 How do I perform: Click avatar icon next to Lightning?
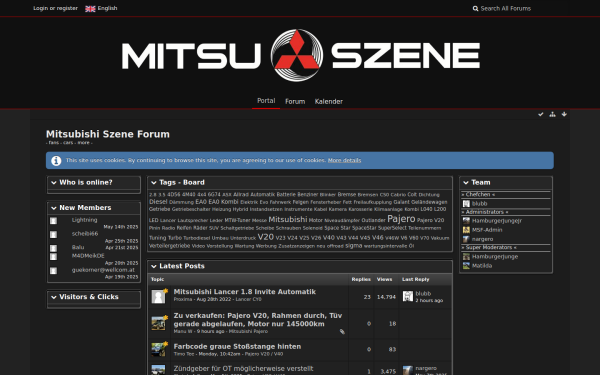54,221
